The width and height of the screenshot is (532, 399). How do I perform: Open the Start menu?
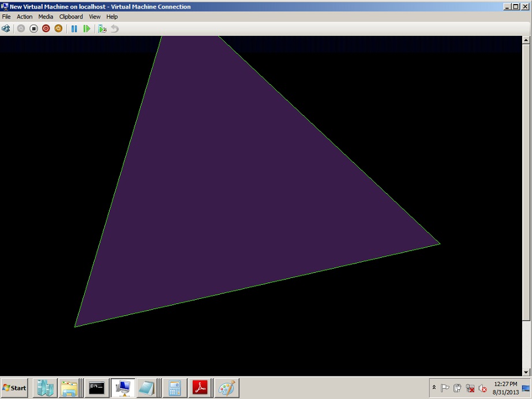(x=14, y=388)
